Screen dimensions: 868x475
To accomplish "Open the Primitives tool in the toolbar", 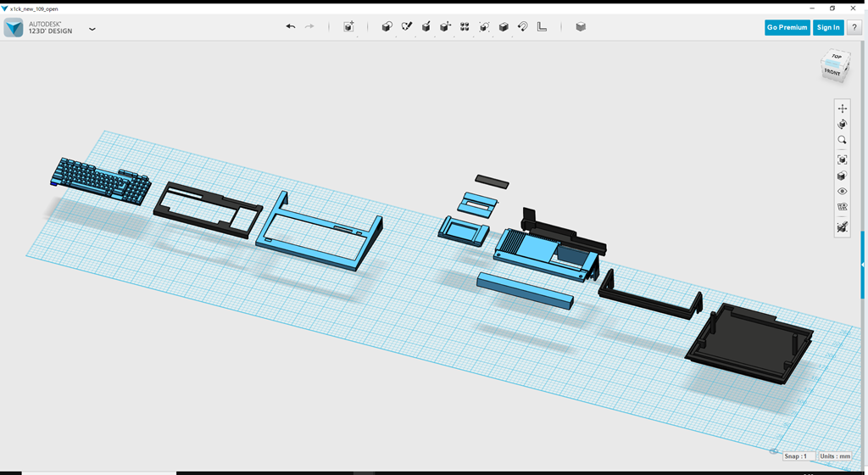I will point(387,27).
